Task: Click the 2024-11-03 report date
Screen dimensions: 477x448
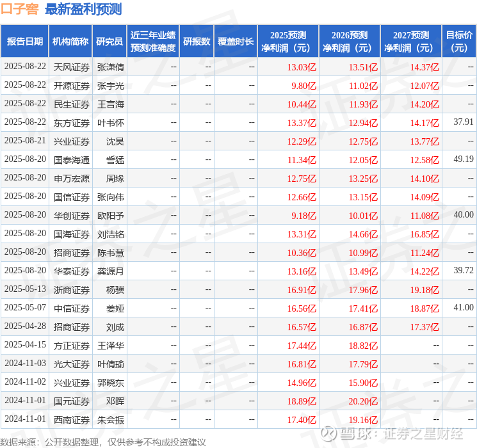Action: 25,363
